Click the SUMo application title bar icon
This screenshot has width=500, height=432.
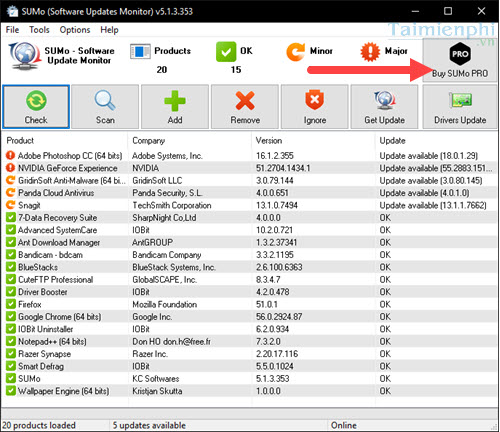(12, 11)
